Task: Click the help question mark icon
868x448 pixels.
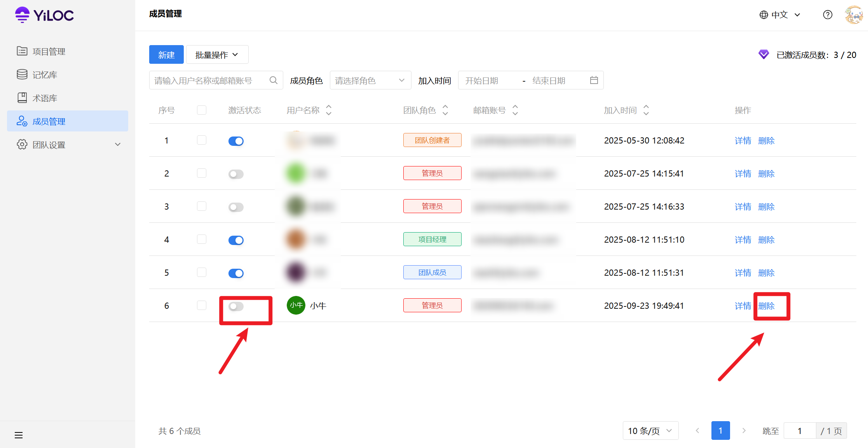Action: (828, 15)
